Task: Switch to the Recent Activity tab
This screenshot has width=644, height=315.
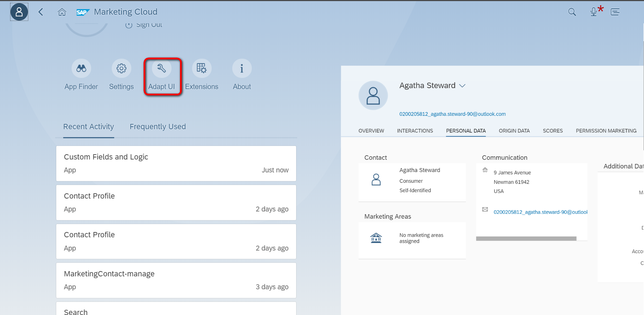Action: coord(89,127)
